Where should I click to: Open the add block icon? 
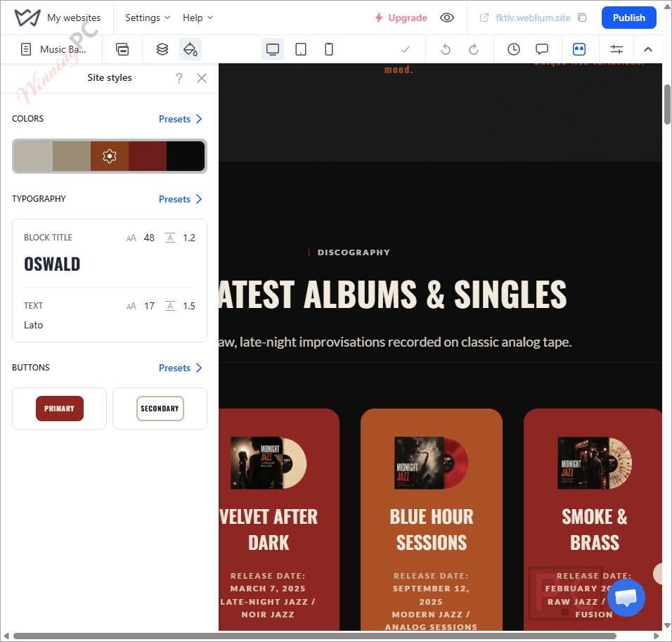point(122,49)
